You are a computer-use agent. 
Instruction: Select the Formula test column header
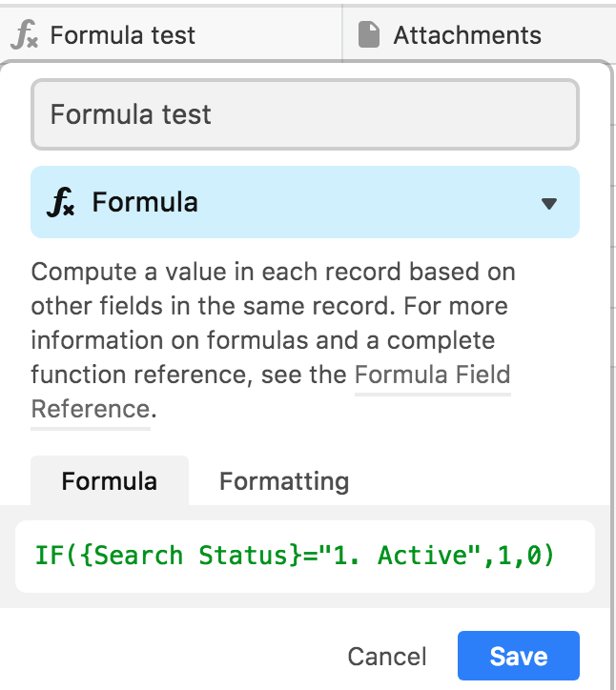[171, 34]
